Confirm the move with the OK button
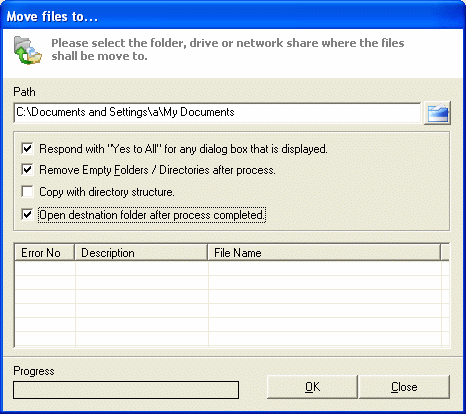 (x=312, y=387)
